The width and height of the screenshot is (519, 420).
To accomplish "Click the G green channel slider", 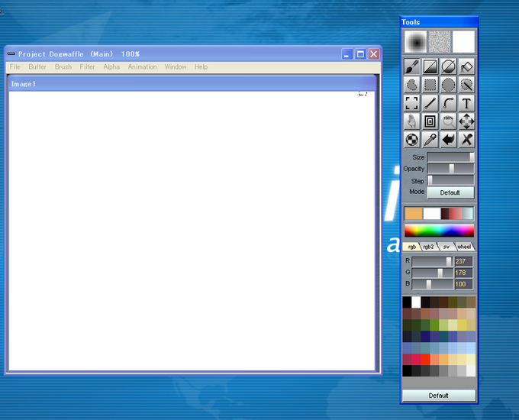I will 432,273.
